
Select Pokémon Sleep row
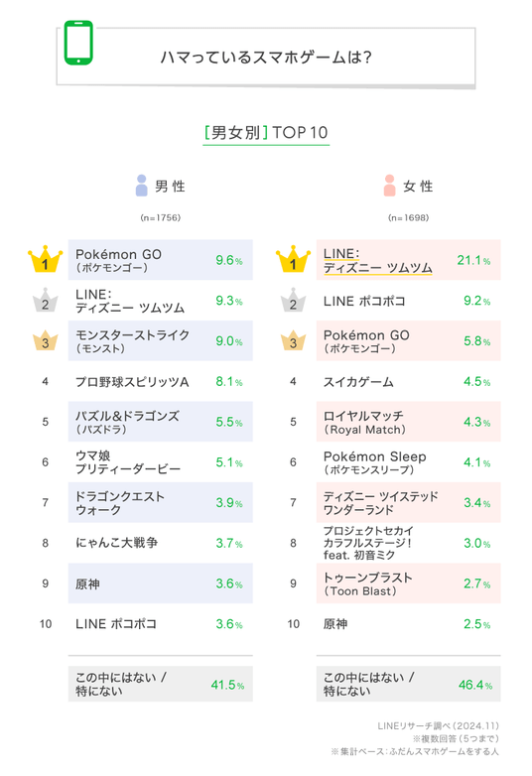tap(408, 462)
